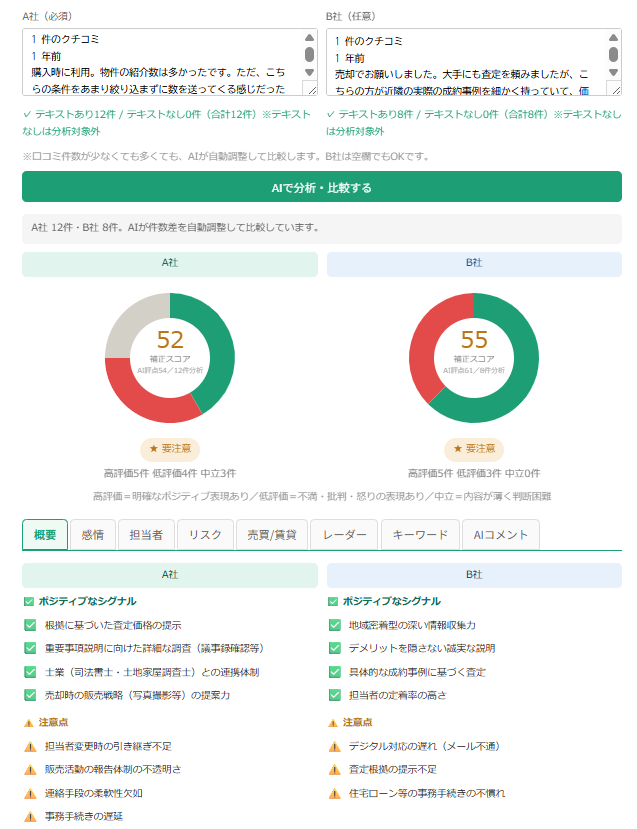Click the A社 要注意 star badge
The height and width of the screenshot is (829, 637).
tap(170, 449)
